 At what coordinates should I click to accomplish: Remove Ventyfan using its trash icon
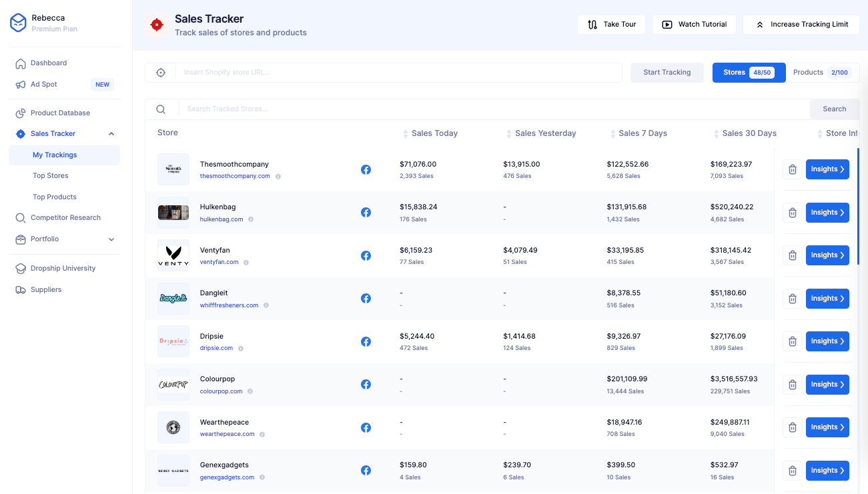pyautogui.click(x=793, y=255)
